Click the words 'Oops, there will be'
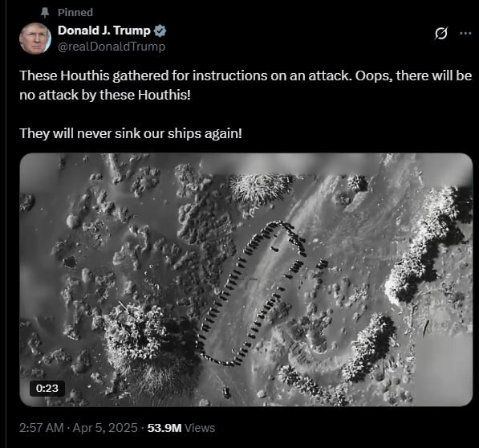Viewport: 479px width, 448px height. (x=414, y=75)
